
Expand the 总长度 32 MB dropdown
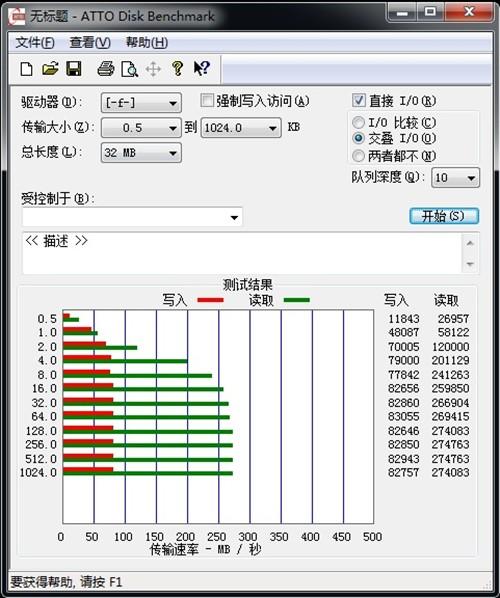[x=141, y=153]
